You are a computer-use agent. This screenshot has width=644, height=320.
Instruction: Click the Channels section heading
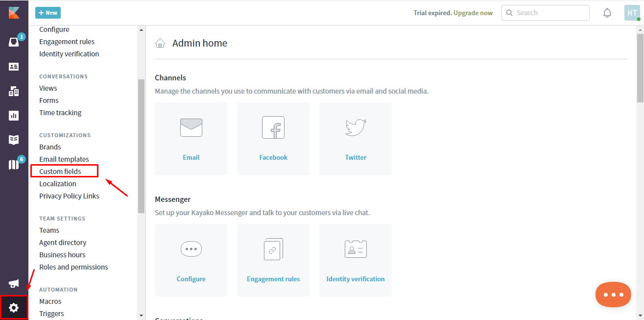[x=170, y=77]
